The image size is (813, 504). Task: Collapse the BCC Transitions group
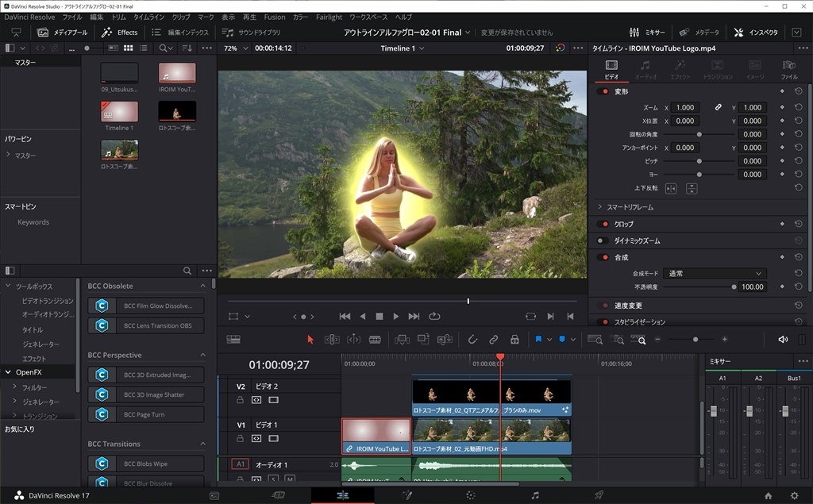tap(202, 444)
